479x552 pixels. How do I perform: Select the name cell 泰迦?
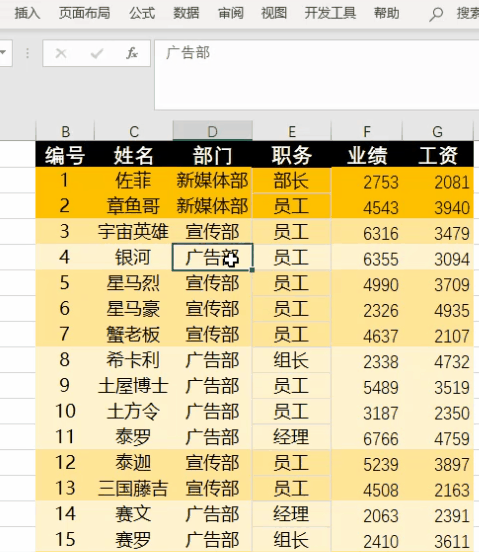coord(134,463)
